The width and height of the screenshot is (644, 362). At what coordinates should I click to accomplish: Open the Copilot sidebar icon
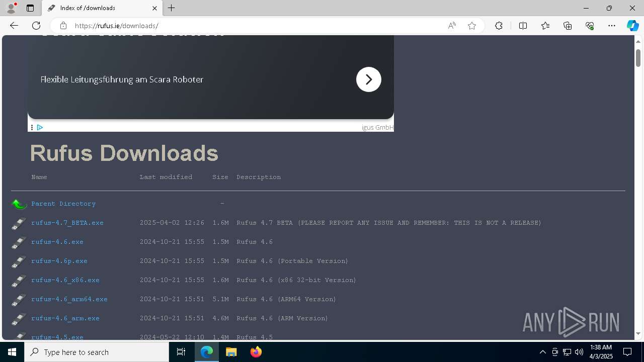(632, 26)
